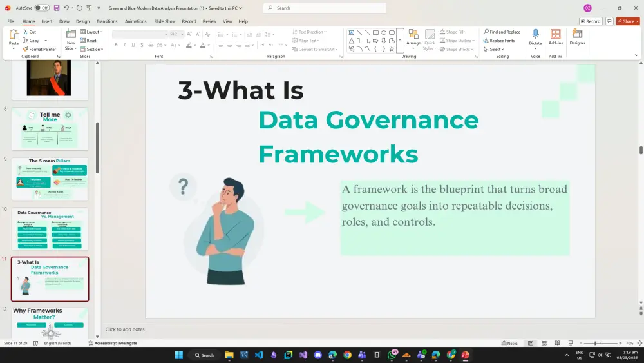
Task: Expand the shapes gallery More arrow
Action: pyautogui.click(x=400, y=41)
